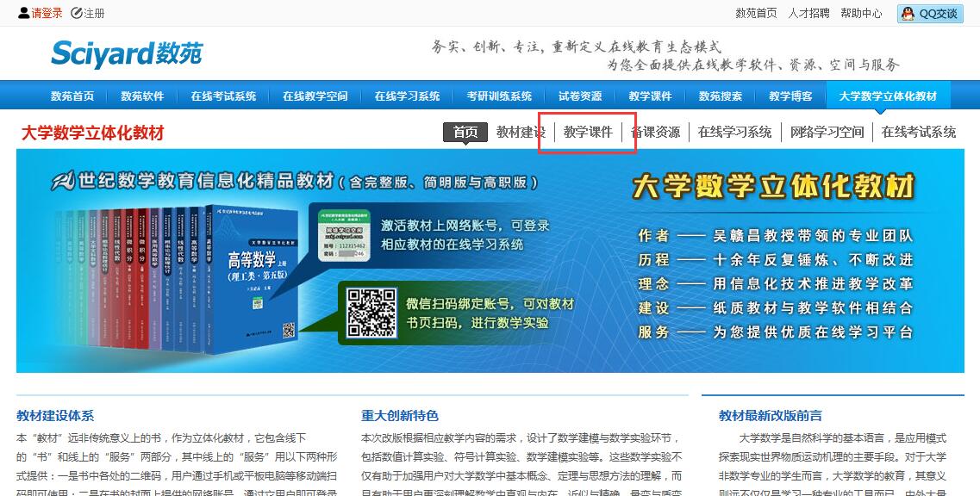Select the 首页 sub-navigation tab
The image size is (980, 496).
pos(465,132)
